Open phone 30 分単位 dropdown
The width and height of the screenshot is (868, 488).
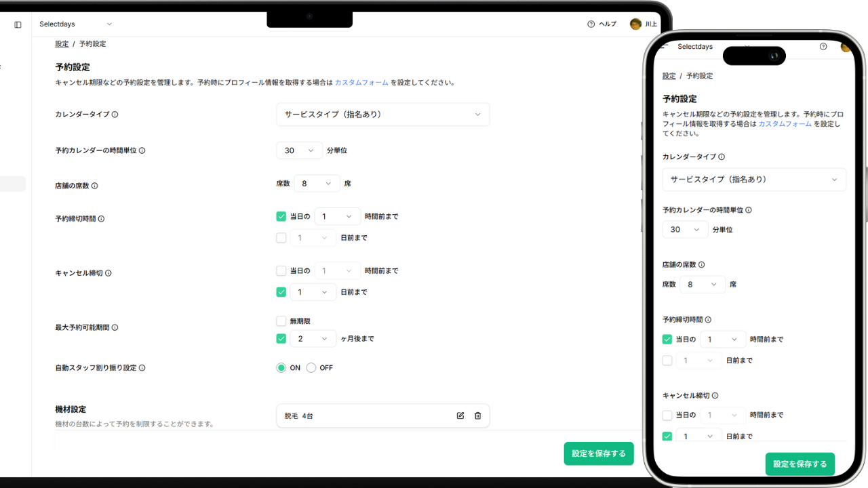(x=686, y=230)
